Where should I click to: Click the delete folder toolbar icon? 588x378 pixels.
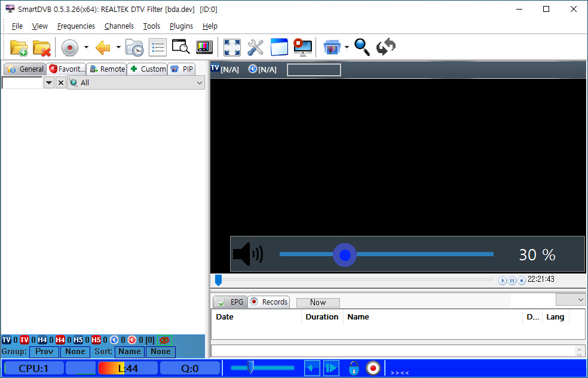(42, 48)
